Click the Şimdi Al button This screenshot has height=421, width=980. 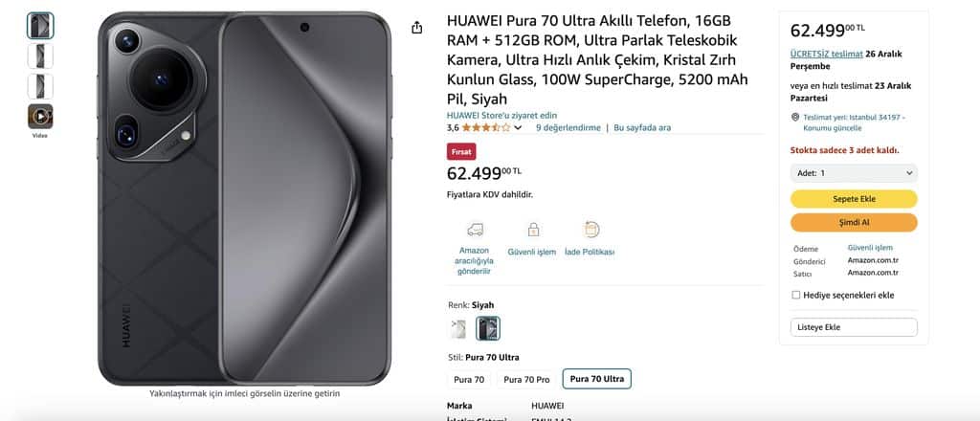tap(854, 222)
